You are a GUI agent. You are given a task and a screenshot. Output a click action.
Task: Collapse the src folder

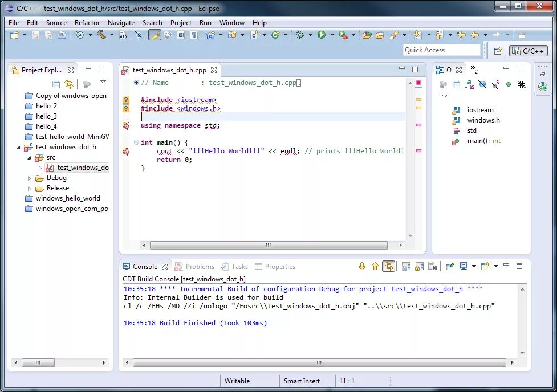[x=29, y=158]
